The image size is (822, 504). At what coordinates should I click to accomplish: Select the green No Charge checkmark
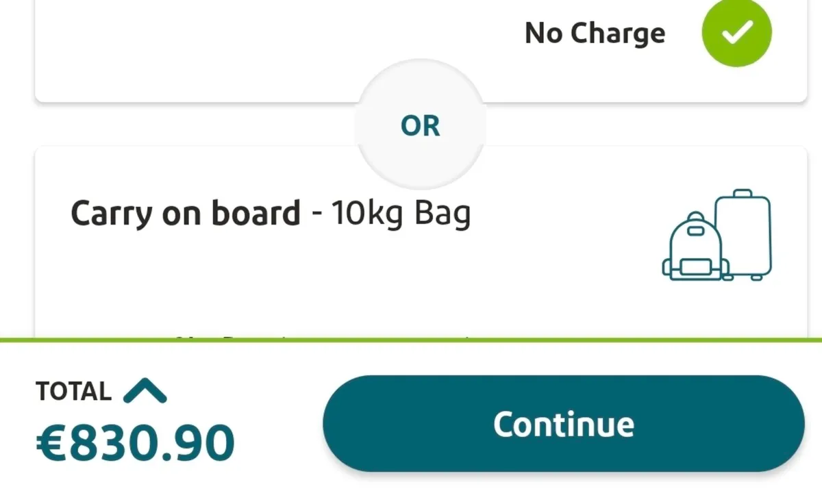736,32
